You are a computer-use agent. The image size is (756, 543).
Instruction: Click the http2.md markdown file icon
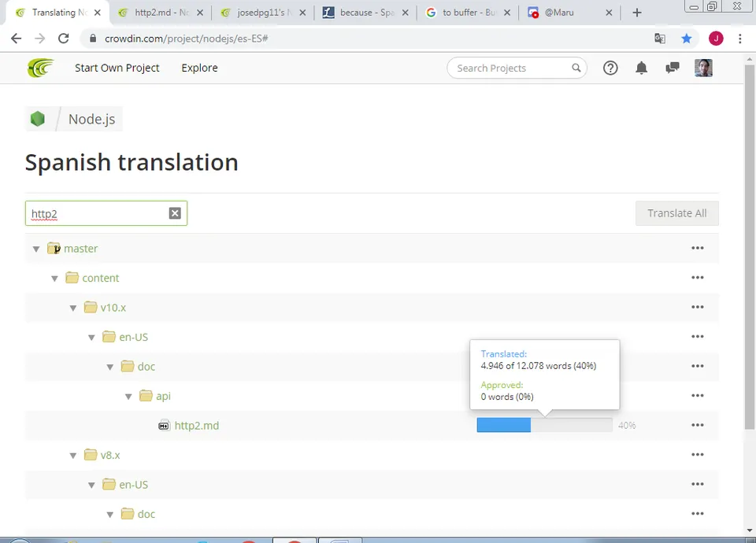click(x=164, y=426)
